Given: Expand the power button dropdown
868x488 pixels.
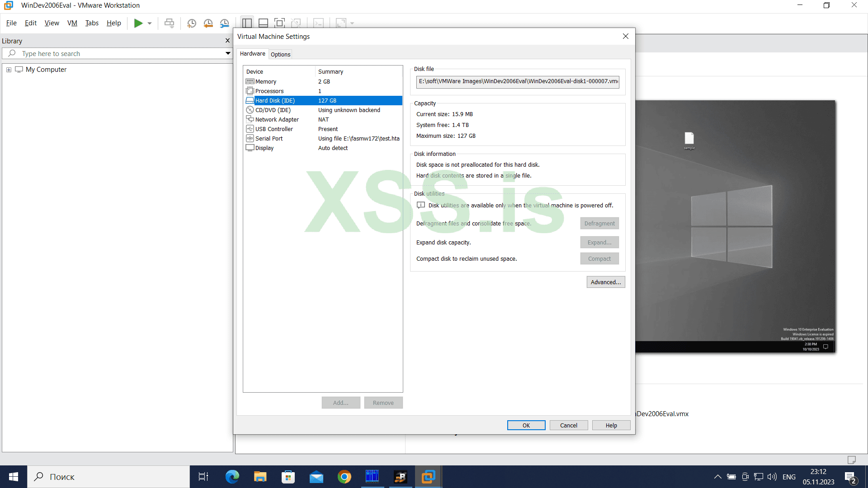Looking at the screenshot, I should click(149, 23).
